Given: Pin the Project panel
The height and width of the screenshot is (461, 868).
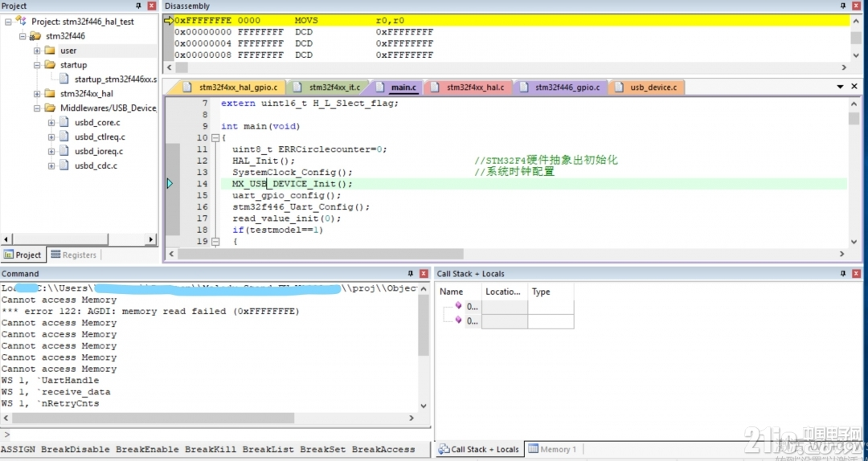Looking at the screenshot, I should coord(138,6).
